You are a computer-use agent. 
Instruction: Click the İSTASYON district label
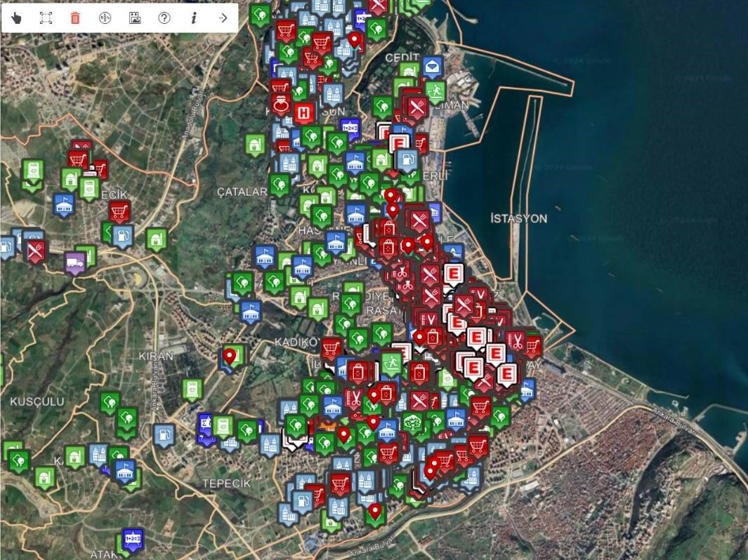pyautogui.click(x=518, y=219)
